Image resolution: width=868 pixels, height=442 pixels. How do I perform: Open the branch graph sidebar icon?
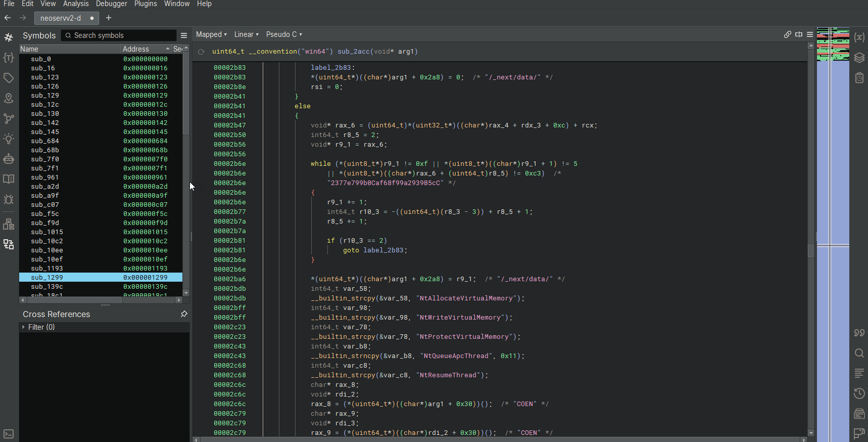tap(9, 118)
